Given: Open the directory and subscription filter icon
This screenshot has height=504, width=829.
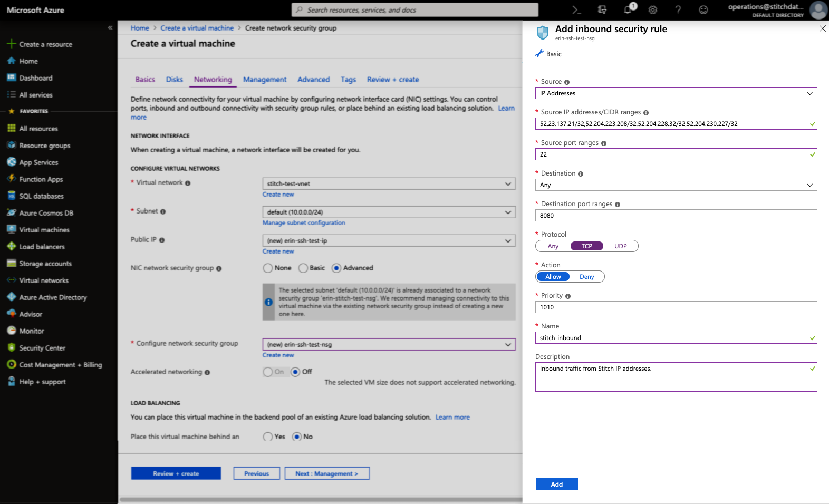Looking at the screenshot, I should 602,10.
